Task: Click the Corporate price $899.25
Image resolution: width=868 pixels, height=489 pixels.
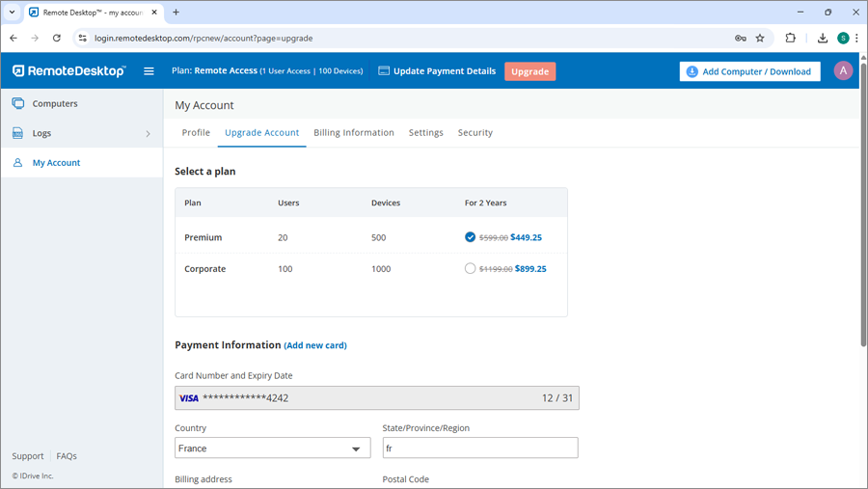Action: 530,268
